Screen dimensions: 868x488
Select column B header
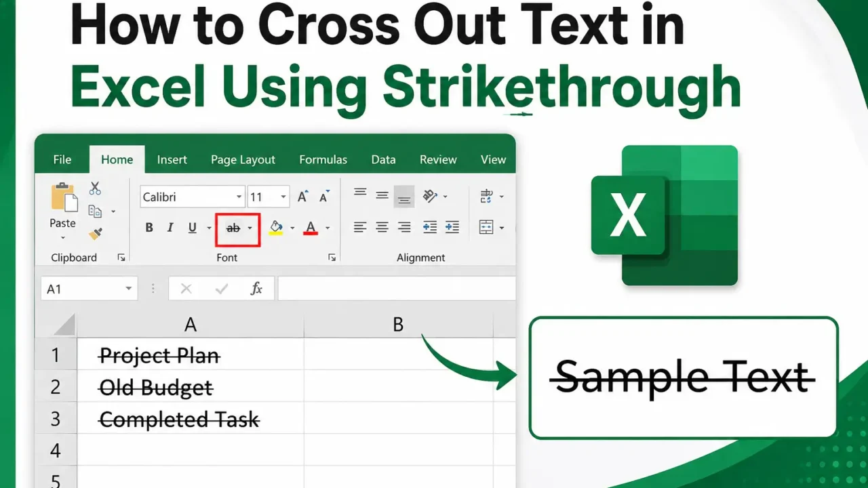tap(398, 325)
